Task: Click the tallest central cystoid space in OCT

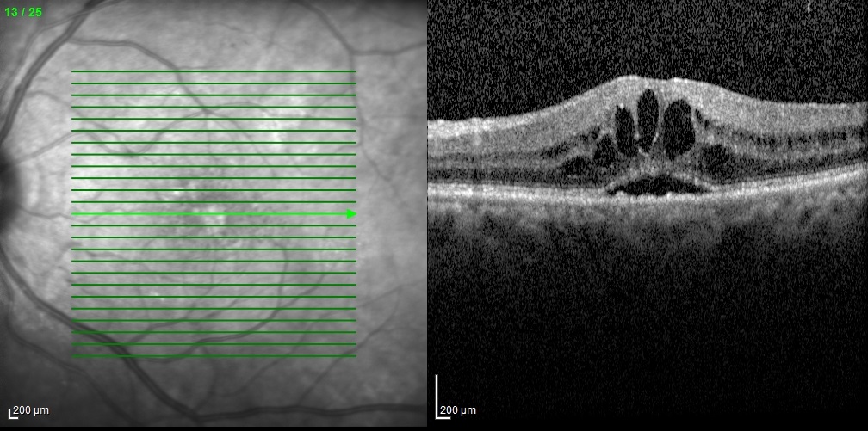Action: click(x=648, y=120)
